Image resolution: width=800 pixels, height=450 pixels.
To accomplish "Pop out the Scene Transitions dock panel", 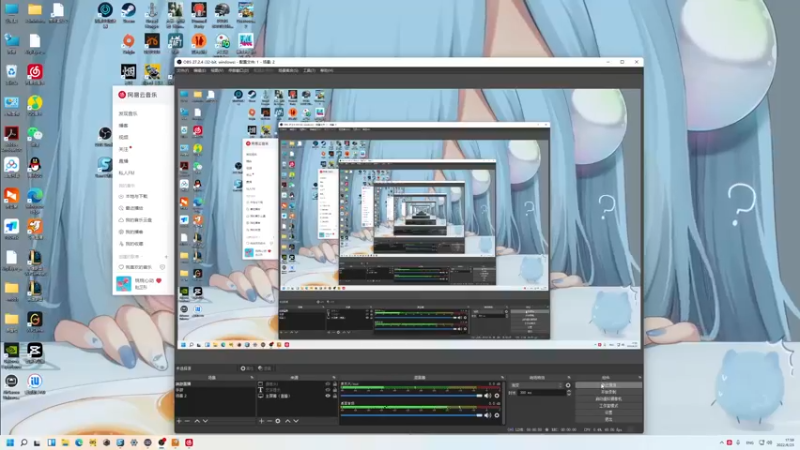I will click(x=569, y=378).
